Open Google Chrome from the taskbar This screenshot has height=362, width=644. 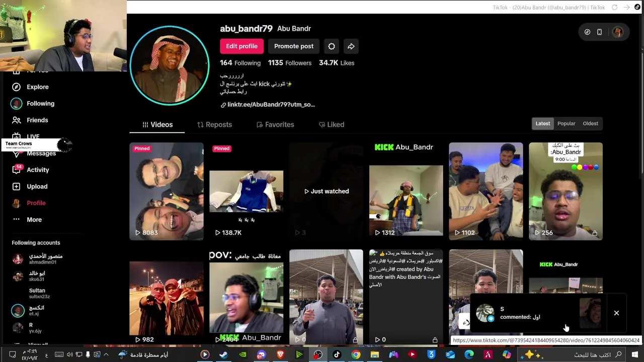click(356, 354)
